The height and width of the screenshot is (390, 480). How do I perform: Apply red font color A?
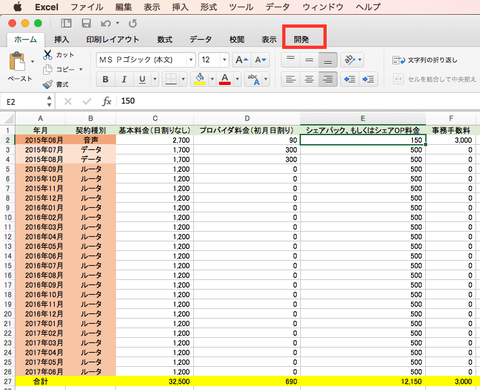point(225,79)
